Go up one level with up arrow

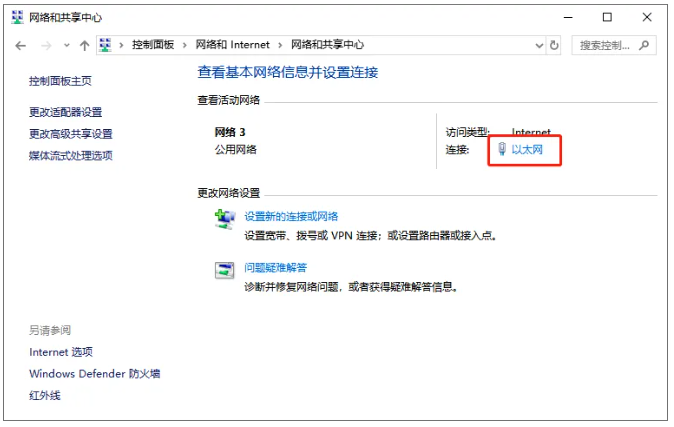pyautogui.click(x=85, y=46)
